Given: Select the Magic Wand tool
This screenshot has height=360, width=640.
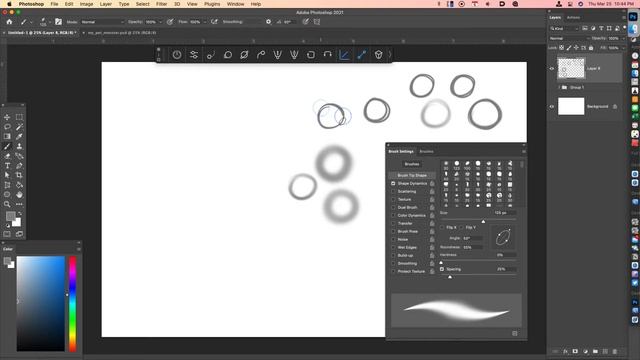Looking at the screenshot, I should pyautogui.click(x=19, y=127).
